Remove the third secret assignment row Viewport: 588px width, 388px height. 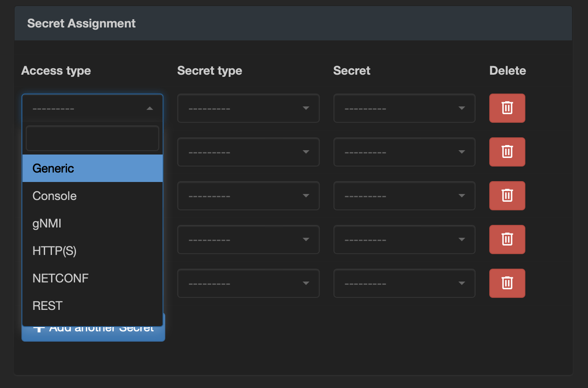tap(507, 196)
